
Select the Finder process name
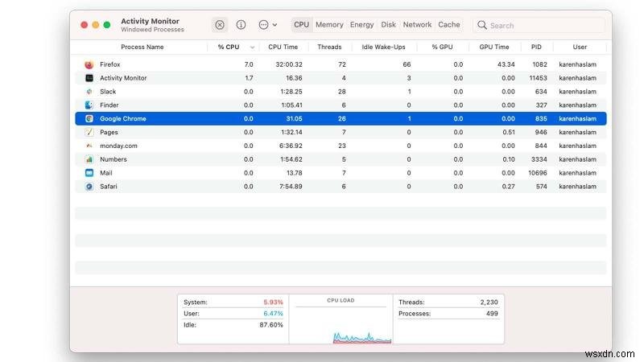click(109, 105)
